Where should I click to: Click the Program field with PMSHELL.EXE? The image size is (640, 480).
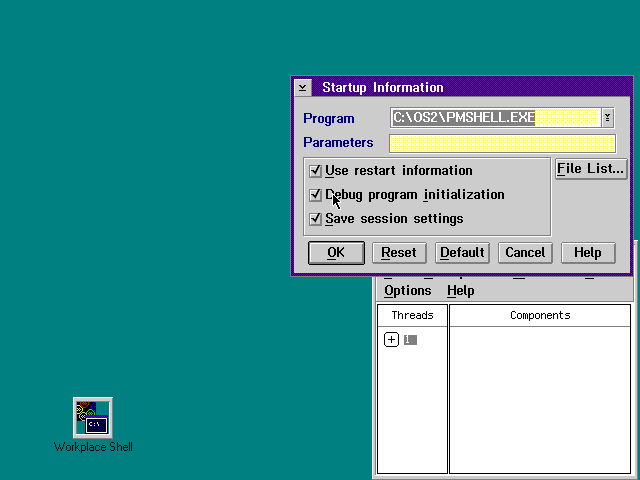[496, 118]
